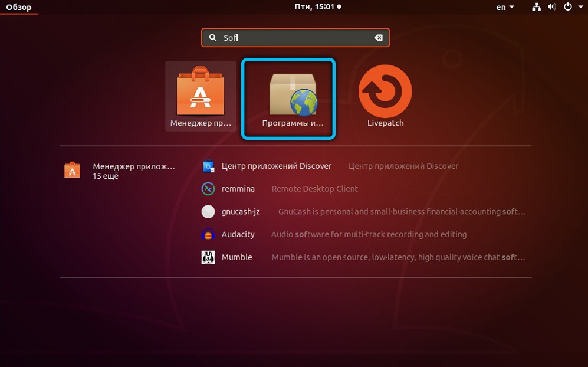
Task: Click the Mumble voice chat description
Action: [x=398, y=257]
